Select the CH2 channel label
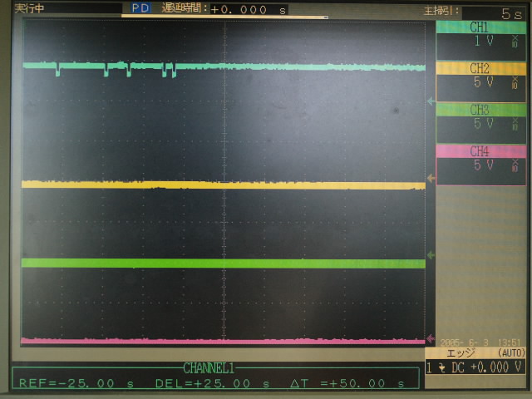Screen dimensions: 532x399 click(x=479, y=68)
